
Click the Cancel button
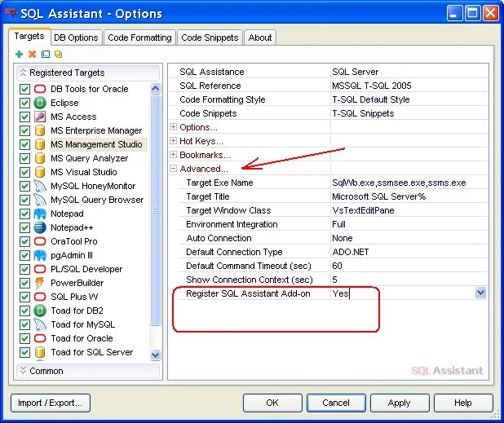click(336, 403)
